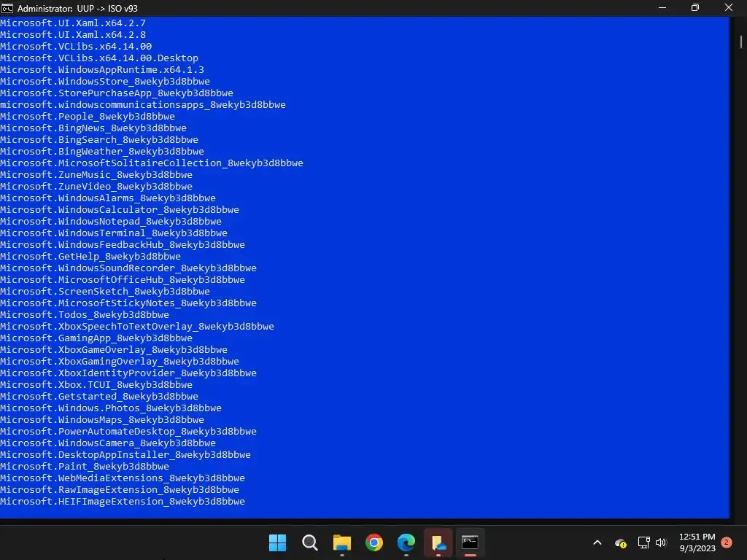Open taskbar Search
This screenshot has height=560, width=747.
(x=309, y=542)
